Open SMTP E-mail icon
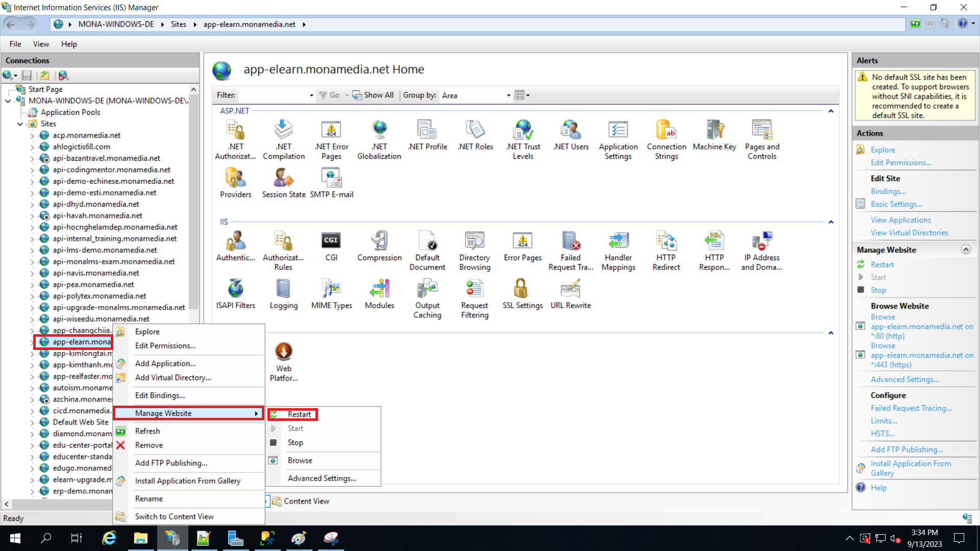This screenshot has height=551, width=980. click(x=331, y=183)
